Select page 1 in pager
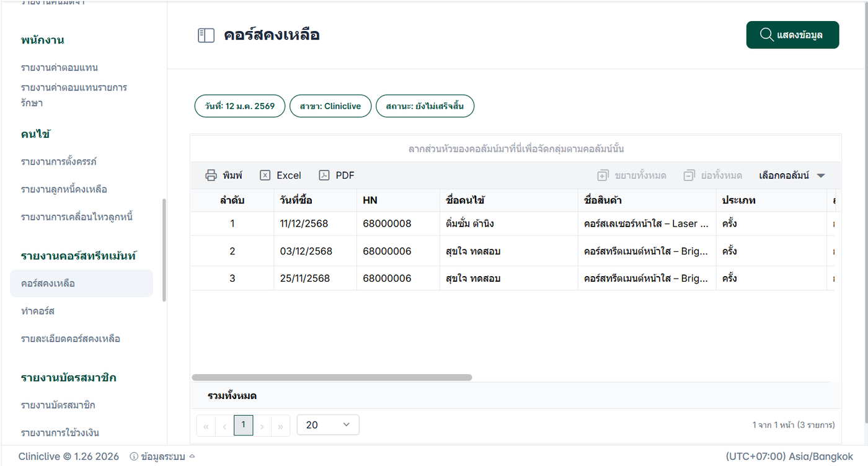 (243, 425)
